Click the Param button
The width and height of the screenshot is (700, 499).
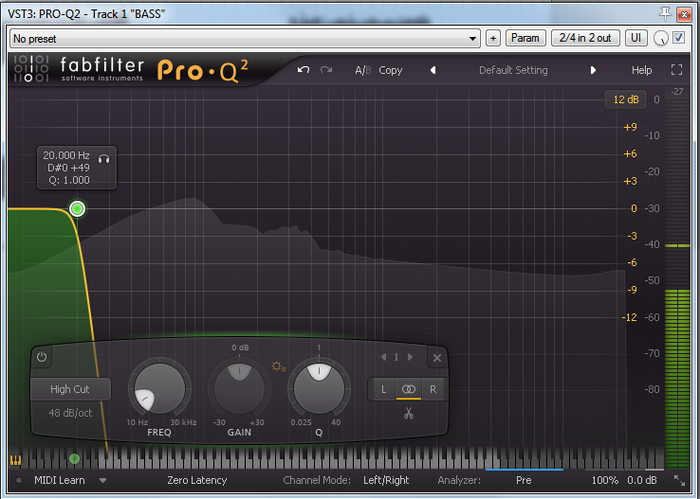point(525,38)
